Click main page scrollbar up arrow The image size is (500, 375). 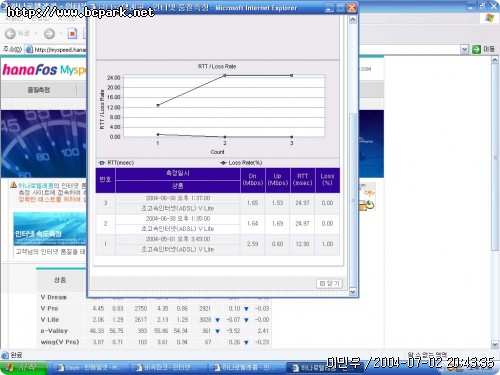pos(495,60)
